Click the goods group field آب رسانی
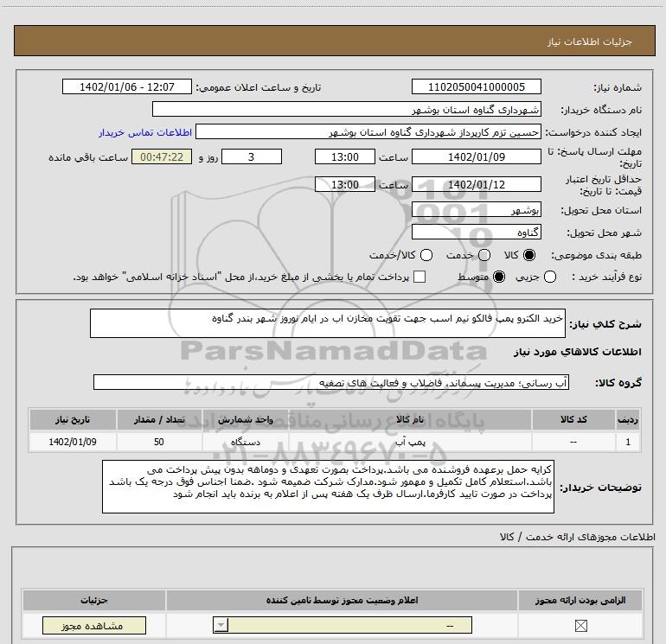 pyautogui.click(x=331, y=382)
